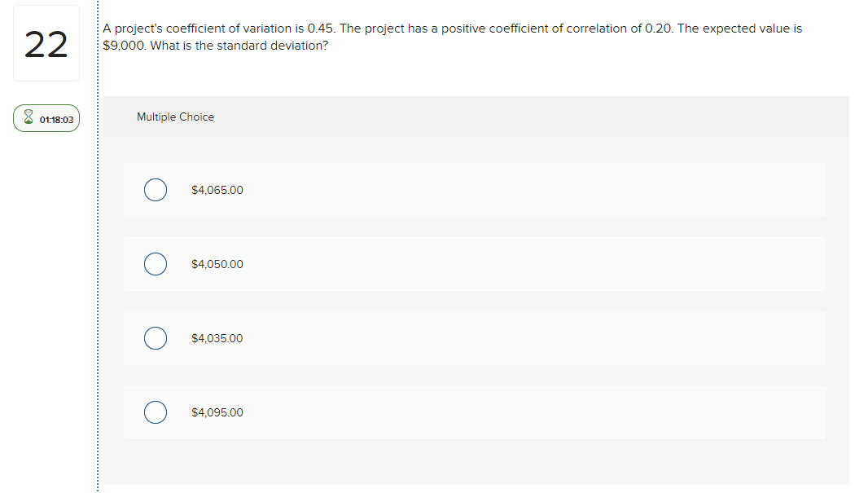868x493 pixels.
Task: Click the Multiple Choice header label
Action: [x=175, y=117]
